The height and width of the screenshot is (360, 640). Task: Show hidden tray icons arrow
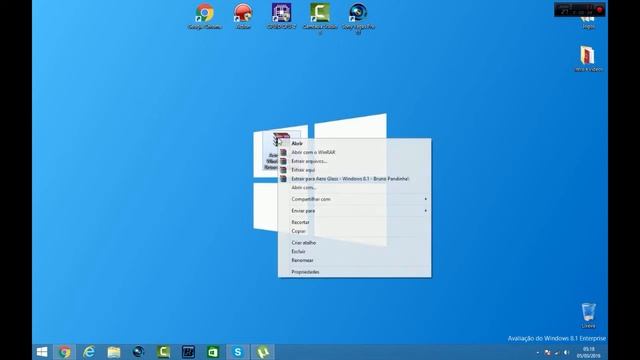click(538, 352)
